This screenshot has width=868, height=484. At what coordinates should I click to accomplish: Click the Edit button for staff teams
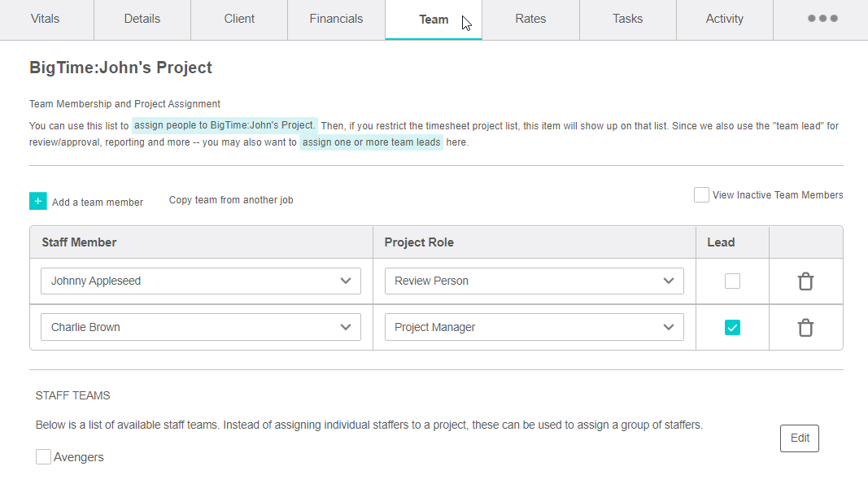coord(800,438)
